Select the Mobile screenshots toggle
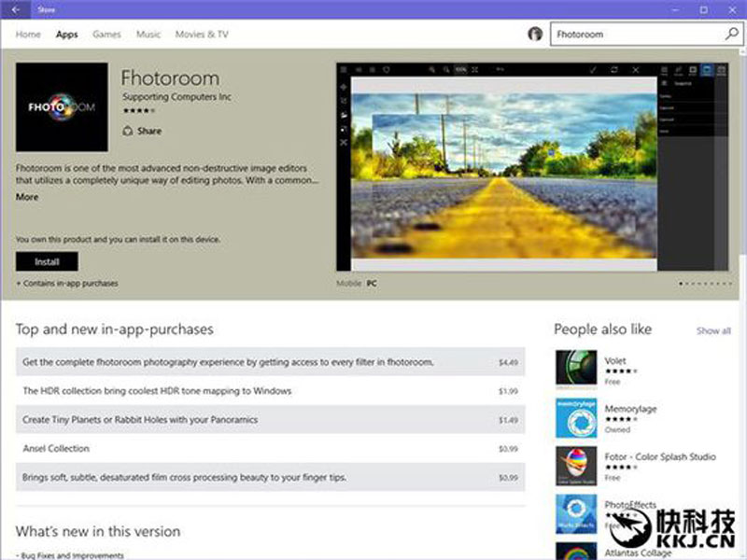747x560 pixels. [348, 284]
